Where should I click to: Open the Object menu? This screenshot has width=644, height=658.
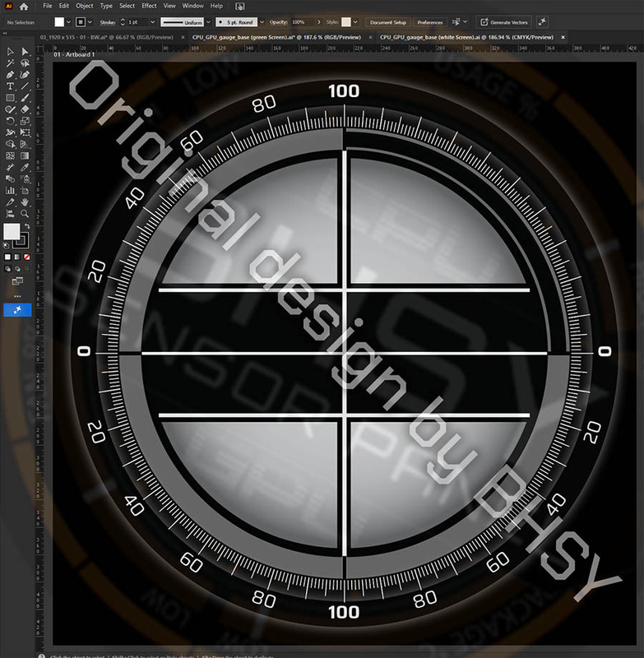click(85, 6)
